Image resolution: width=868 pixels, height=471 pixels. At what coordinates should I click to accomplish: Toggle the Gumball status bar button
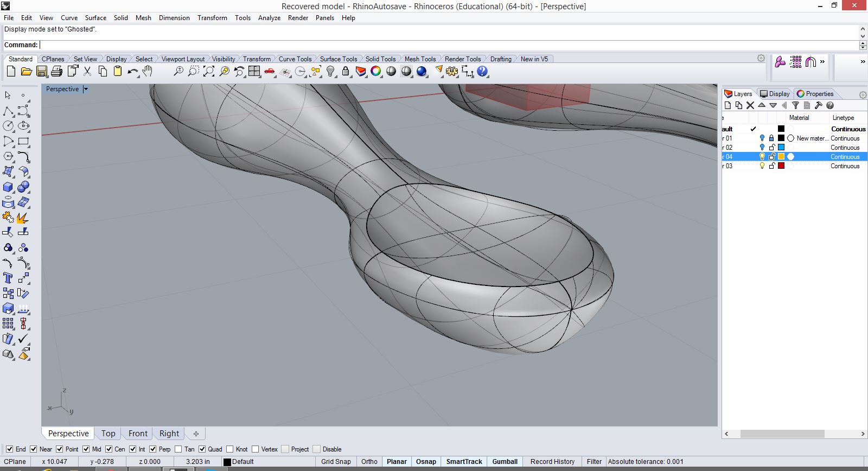(x=505, y=461)
